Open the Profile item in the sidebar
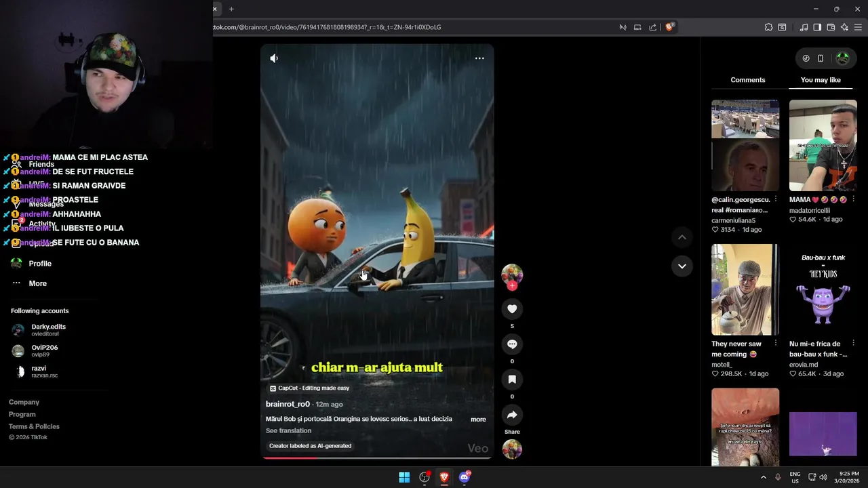This screenshot has height=488, width=868. tap(40, 264)
